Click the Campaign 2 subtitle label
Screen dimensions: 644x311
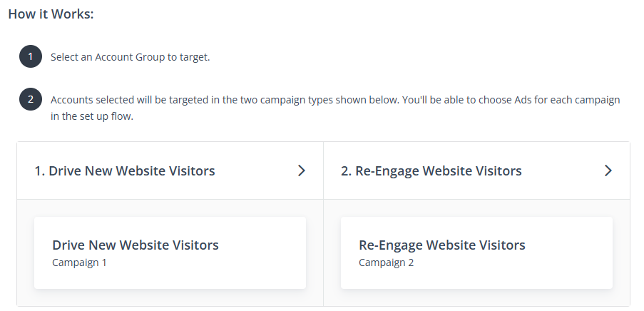(386, 262)
